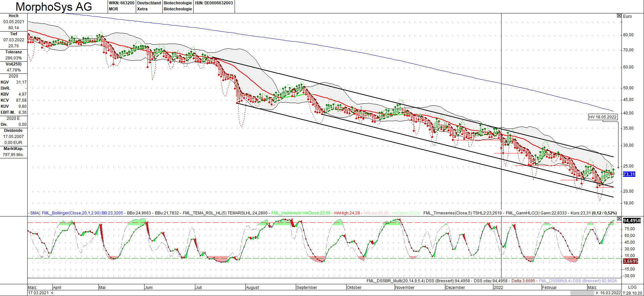Click the FML_Timeseries(Close,5) legend entry
Screen dimensions: 644x296
(x=463, y=213)
